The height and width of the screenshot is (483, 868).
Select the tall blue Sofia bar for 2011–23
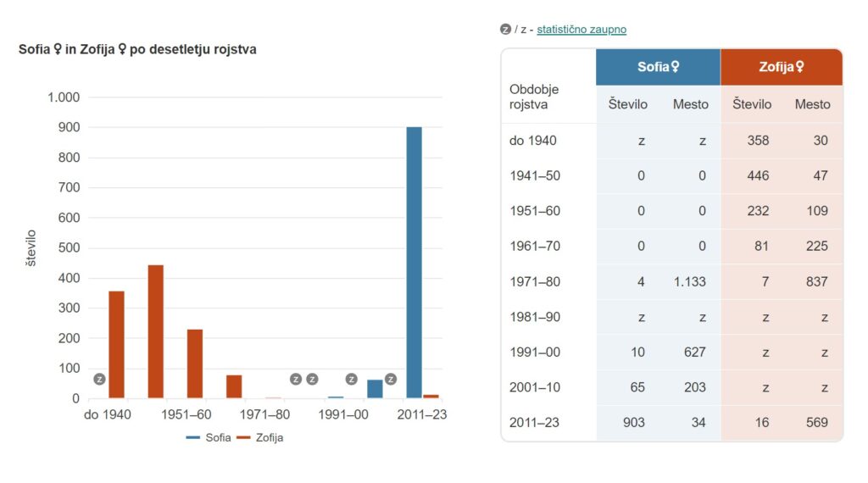tap(414, 262)
